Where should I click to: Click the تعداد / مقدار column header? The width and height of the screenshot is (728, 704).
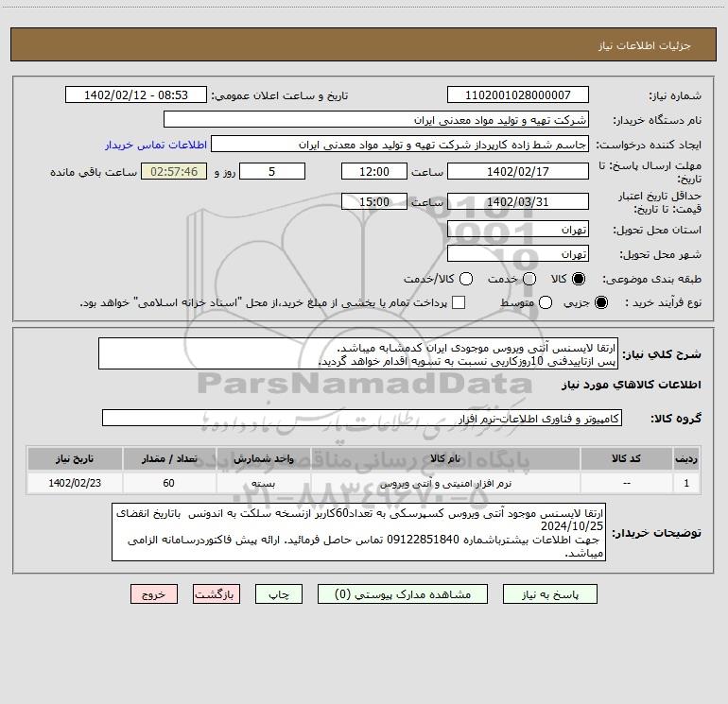tap(169, 459)
